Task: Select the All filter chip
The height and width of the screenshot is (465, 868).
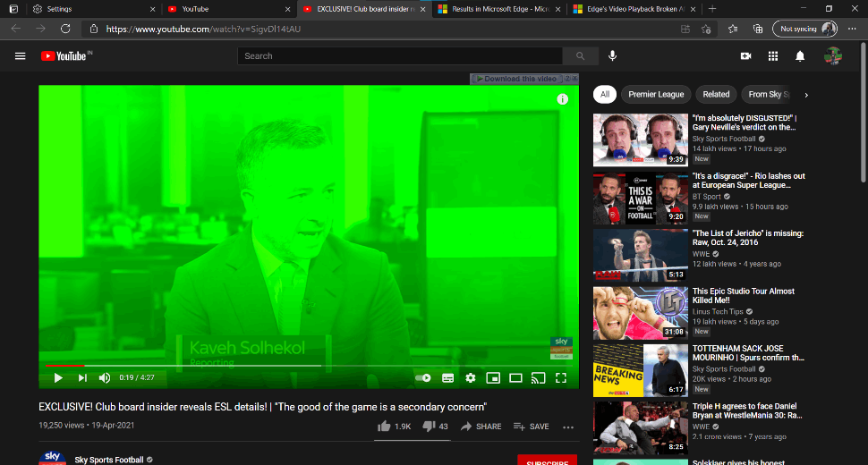Action: pos(605,95)
